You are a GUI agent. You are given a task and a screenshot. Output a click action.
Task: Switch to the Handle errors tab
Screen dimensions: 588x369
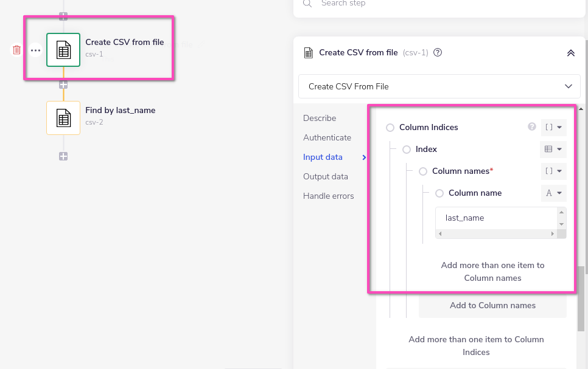(328, 196)
